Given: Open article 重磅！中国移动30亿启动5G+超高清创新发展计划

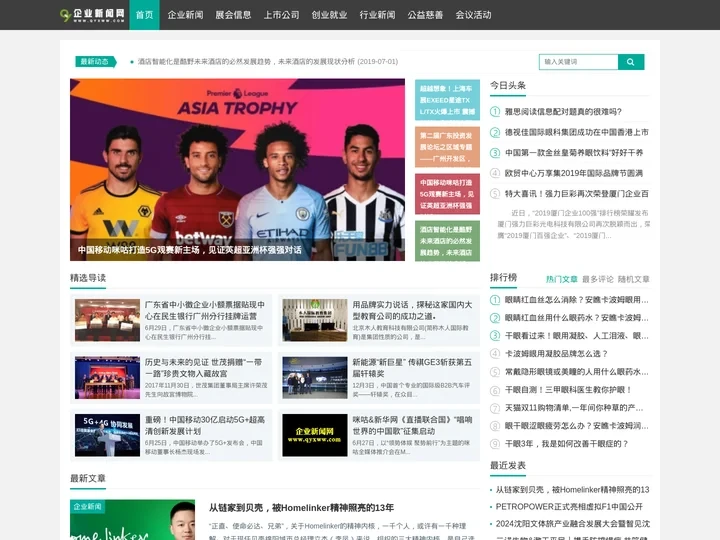Looking at the screenshot, I should 205,425.
